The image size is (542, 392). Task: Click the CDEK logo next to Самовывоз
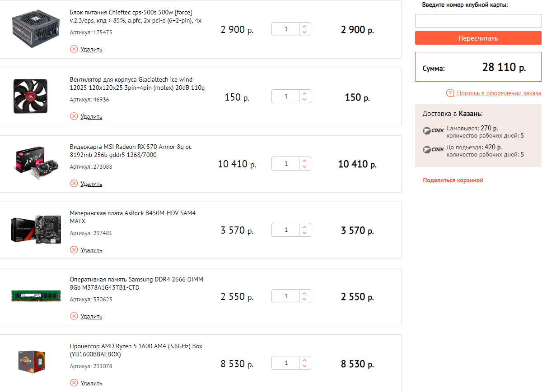433,131
